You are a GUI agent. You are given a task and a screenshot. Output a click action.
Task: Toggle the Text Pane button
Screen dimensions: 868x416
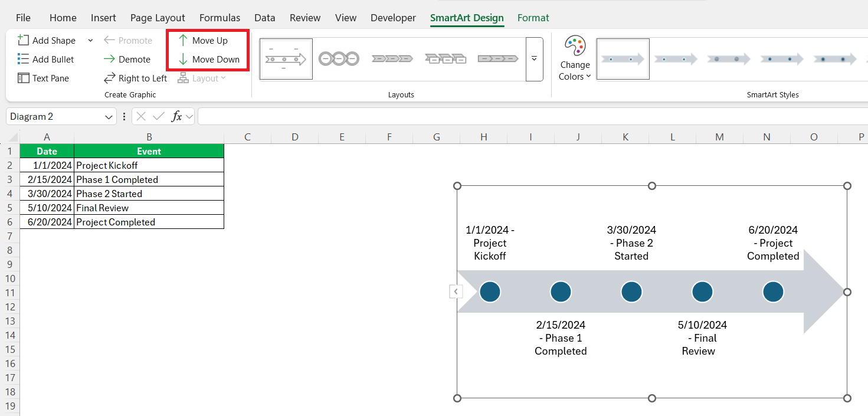[x=43, y=78]
